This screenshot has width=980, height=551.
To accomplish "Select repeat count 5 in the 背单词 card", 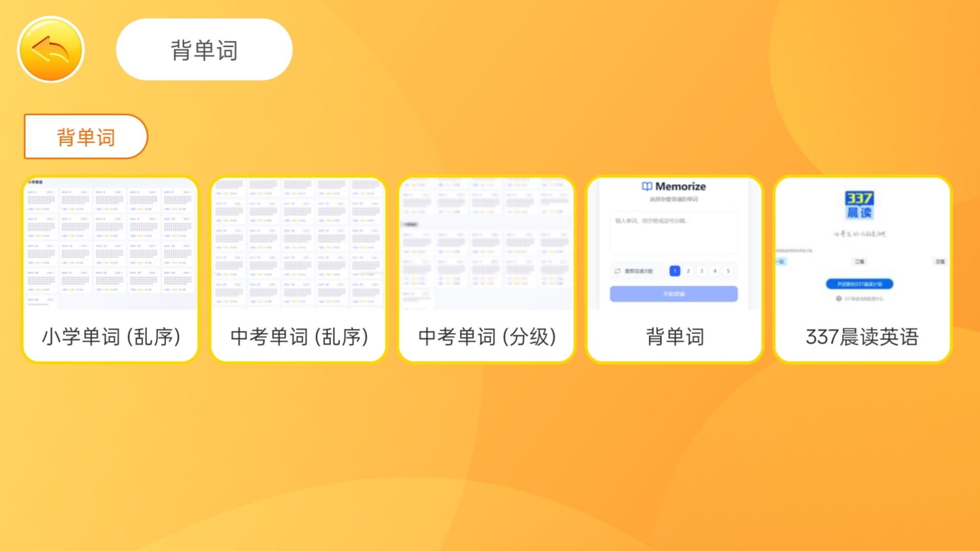I will tap(729, 271).
